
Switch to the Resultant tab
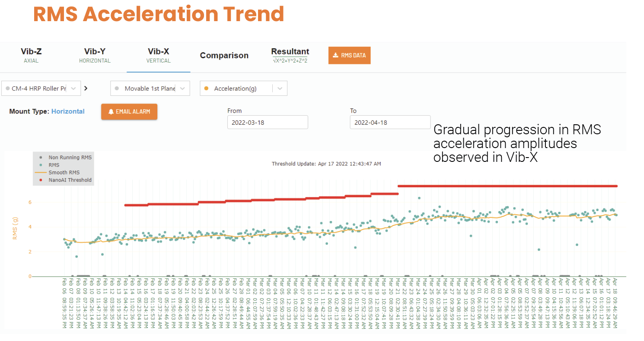(290, 55)
